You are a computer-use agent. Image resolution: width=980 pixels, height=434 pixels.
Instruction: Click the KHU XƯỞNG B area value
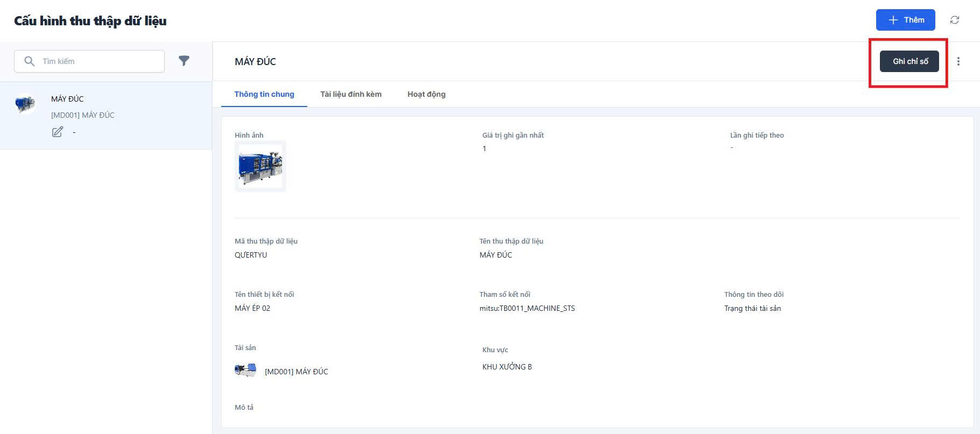point(506,367)
